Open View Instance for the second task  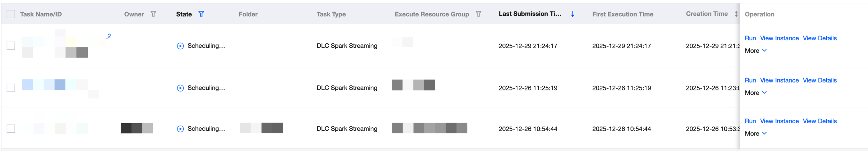[x=779, y=80]
